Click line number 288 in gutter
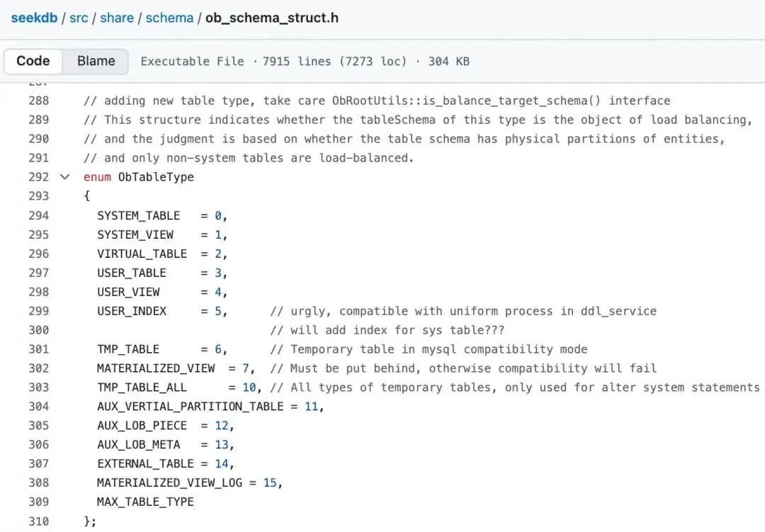This screenshot has width=765, height=532. [39, 101]
